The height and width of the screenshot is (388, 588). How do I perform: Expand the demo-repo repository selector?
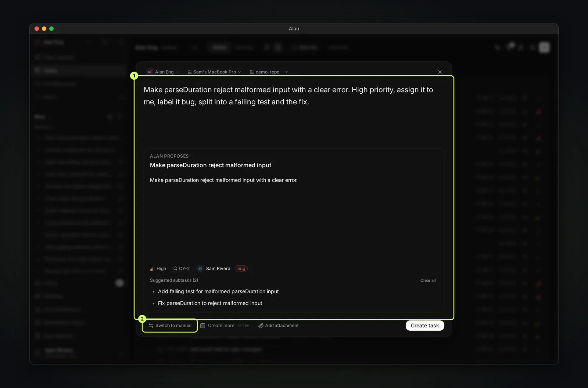(x=269, y=72)
